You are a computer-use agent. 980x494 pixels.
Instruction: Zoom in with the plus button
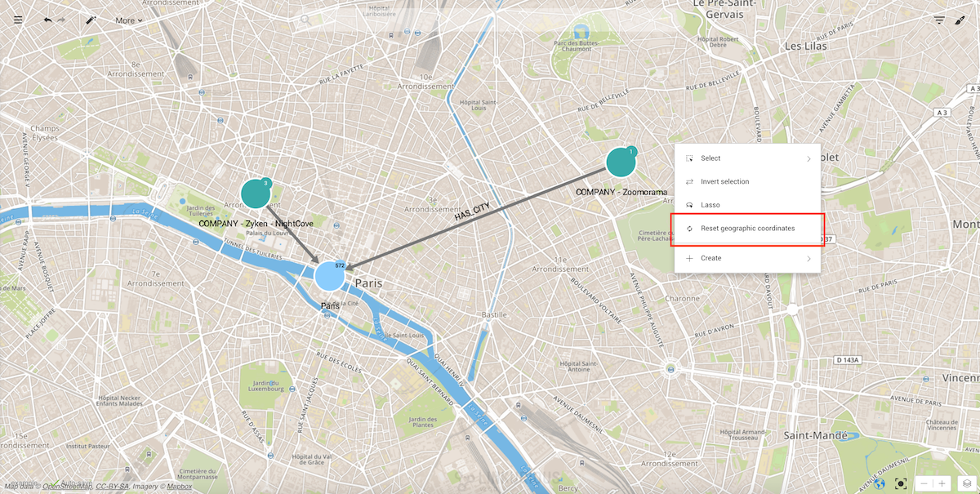coord(942,483)
